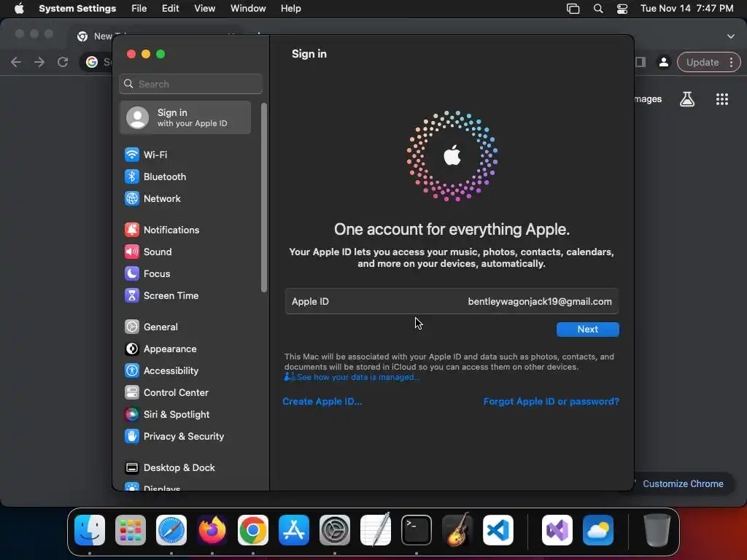The image size is (747, 560).
Task: Open Create Apple ID link
Action: [322, 402]
